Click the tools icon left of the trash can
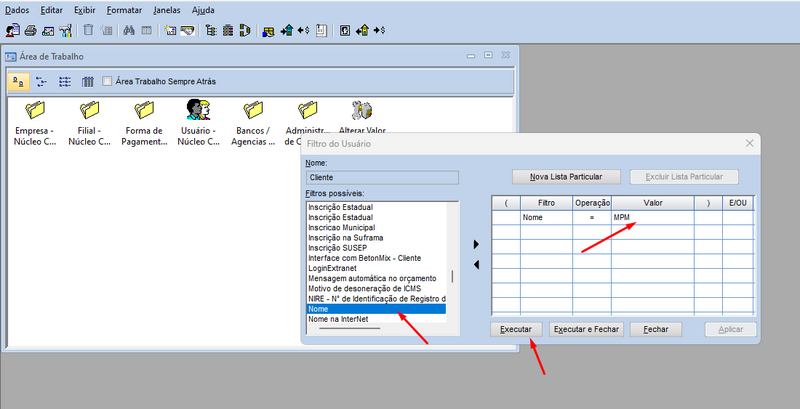The height and width of the screenshot is (409, 800). click(x=65, y=31)
